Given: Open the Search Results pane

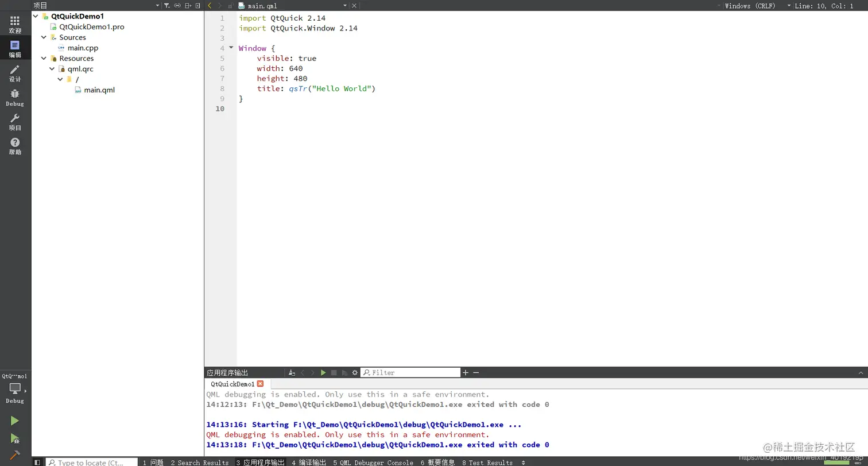Looking at the screenshot, I should (x=200, y=462).
